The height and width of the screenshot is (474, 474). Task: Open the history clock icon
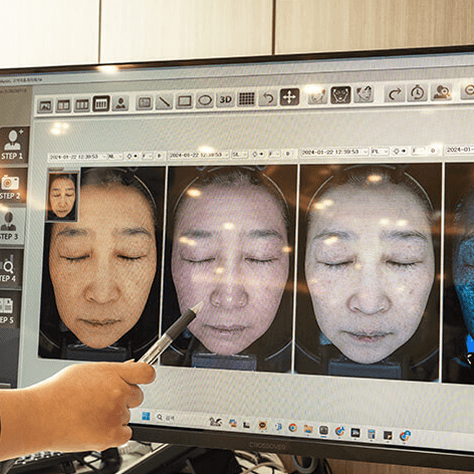coord(417,93)
